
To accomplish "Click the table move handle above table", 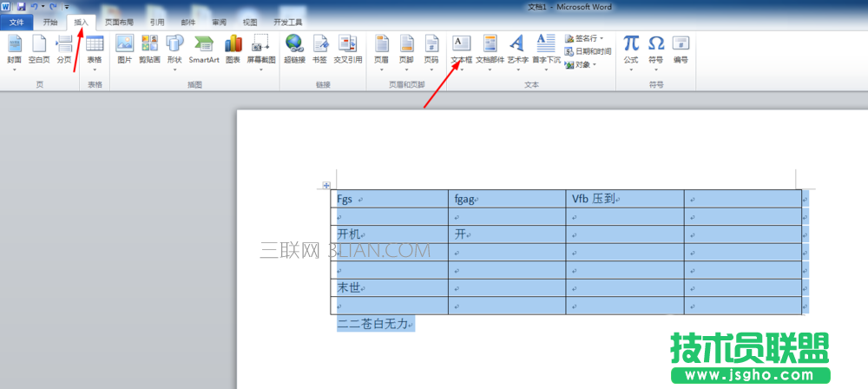I will click(x=326, y=185).
